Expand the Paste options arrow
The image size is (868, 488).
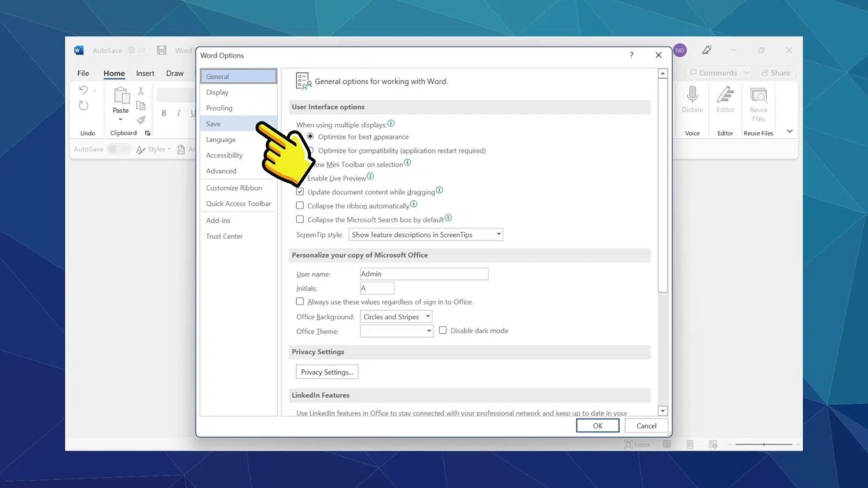coord(120,119)
